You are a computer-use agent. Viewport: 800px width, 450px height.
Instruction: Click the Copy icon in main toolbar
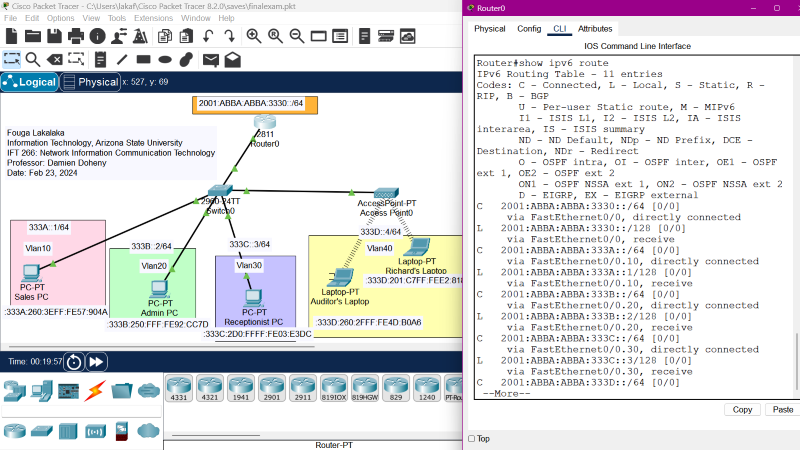coord(164,36)
